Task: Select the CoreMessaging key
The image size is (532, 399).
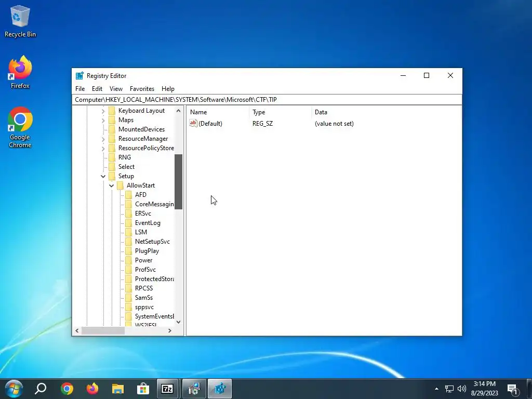Action: tap(154, 204)
